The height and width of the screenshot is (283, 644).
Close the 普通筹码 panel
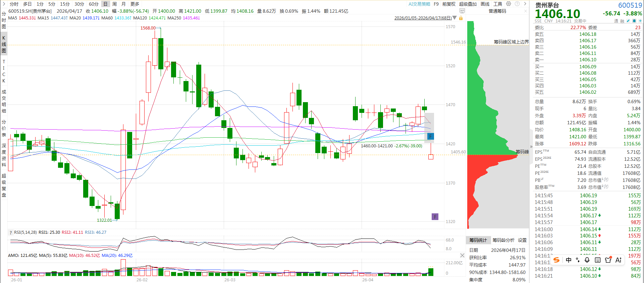[526, 11]
